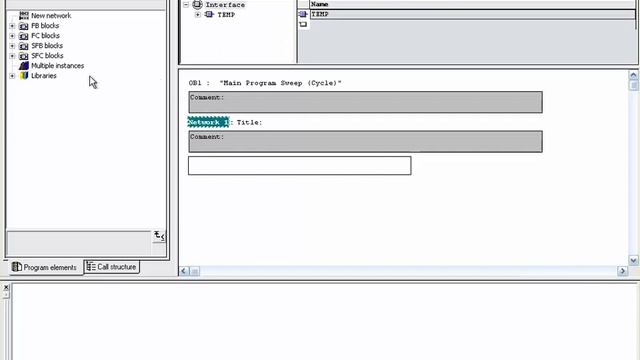Click the vertical scrollbar thumb in editor

click(633, 85)
